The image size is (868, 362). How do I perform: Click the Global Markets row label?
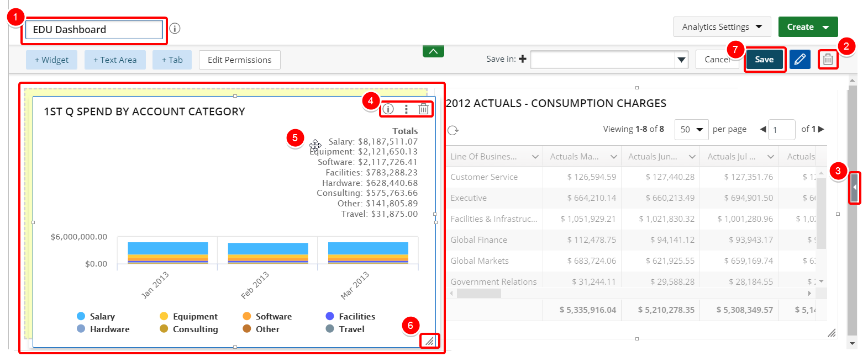tap(480, 261)
